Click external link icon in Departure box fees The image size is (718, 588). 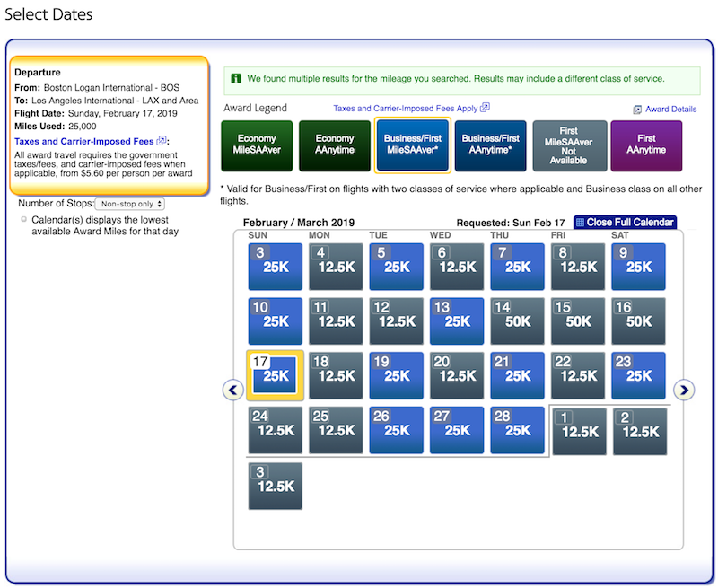pos(162,141)
